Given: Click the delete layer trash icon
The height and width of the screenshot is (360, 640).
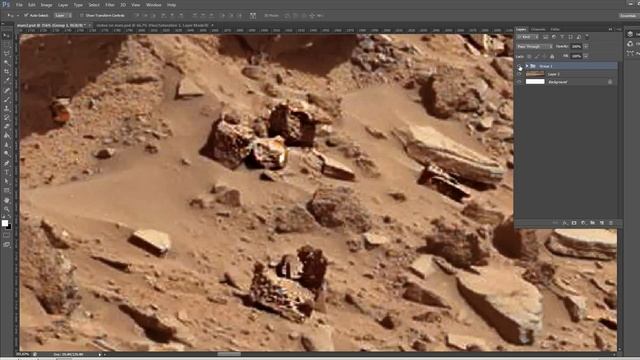Looking at the screenshot, I should click(x=611, y=223).
